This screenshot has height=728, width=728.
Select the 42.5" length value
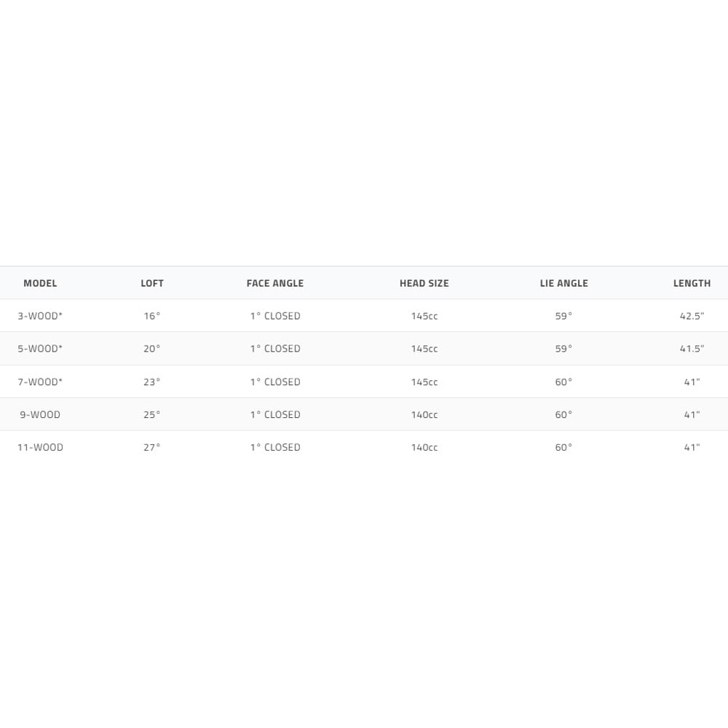[692, 316]
